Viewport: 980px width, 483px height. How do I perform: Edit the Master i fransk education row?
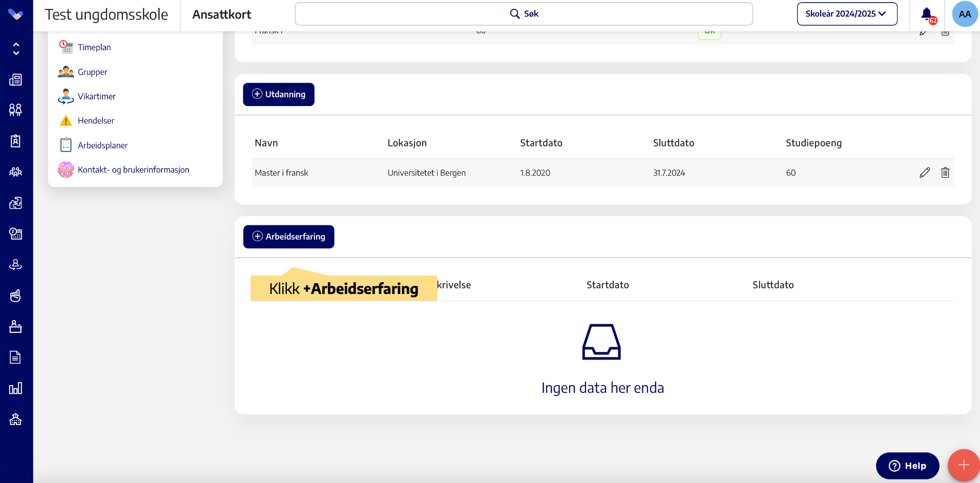[924, 173]
